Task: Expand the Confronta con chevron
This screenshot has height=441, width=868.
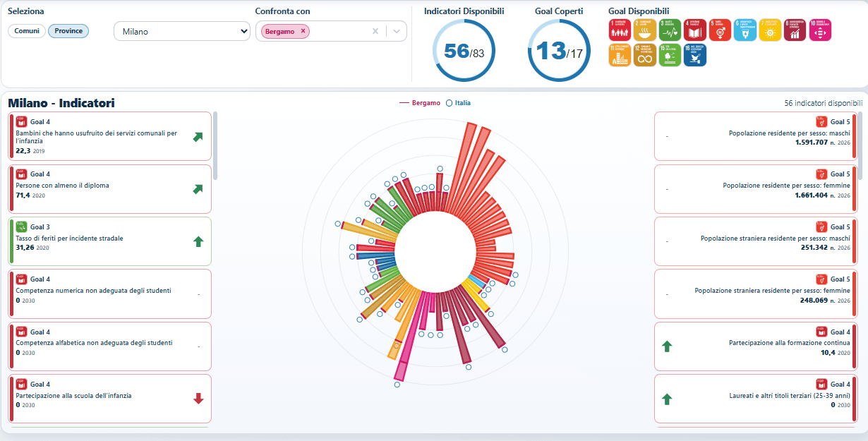Action: 397,31
